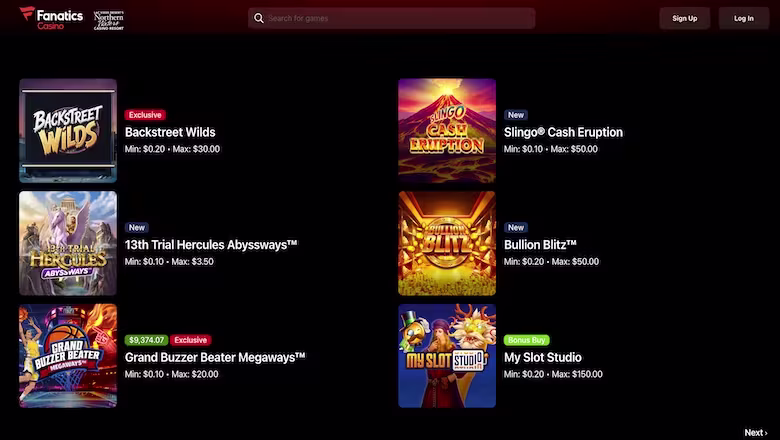Click the Fanatics Casino logo

pyautogui.click(x=51, y=18)
